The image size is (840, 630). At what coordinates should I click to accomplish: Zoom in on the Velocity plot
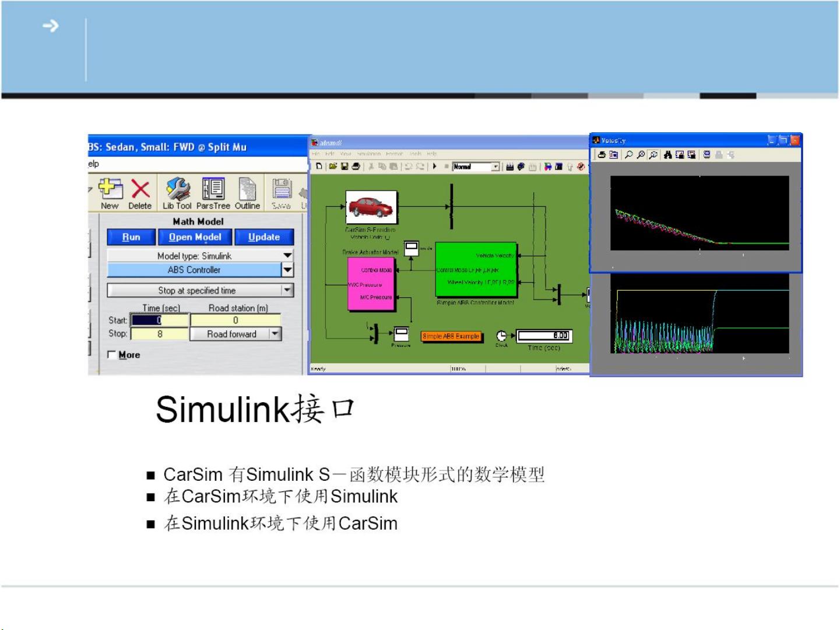tap(629, 155)
